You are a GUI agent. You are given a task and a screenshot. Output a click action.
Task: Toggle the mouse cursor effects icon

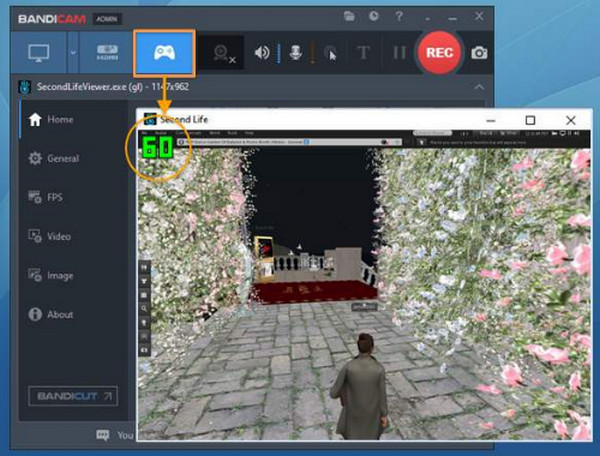click(x=330, y=53)
